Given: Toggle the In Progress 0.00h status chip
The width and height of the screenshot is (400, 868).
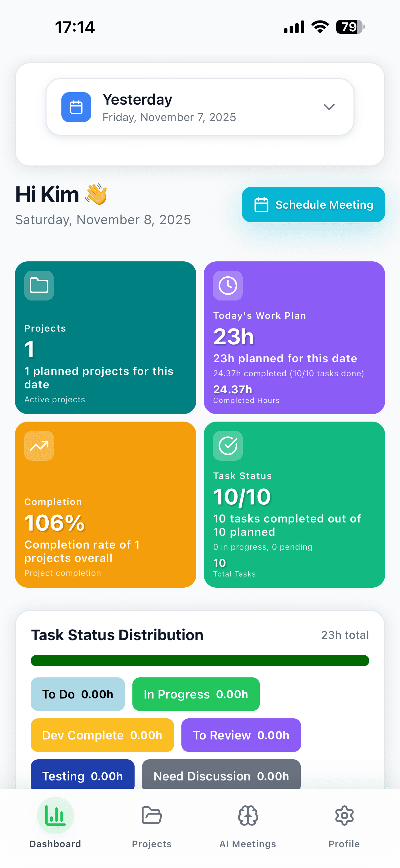Looking at the screenshot, I should coord(196,694).
